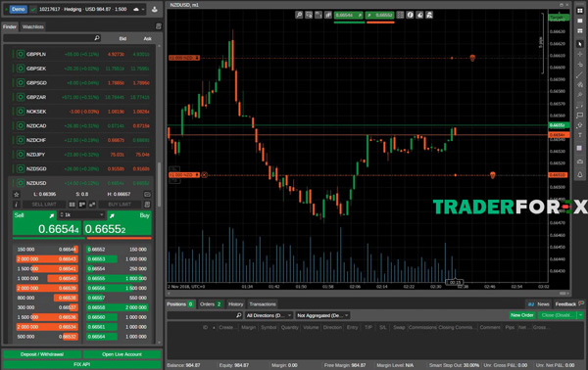
Task: Switch to the Watchlists tab
Action: 33,26
